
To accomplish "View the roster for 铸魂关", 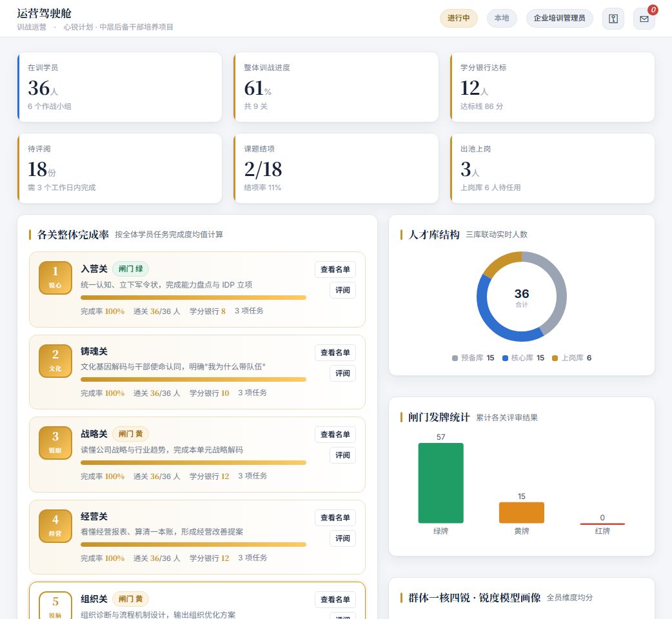I will point(335,353).
